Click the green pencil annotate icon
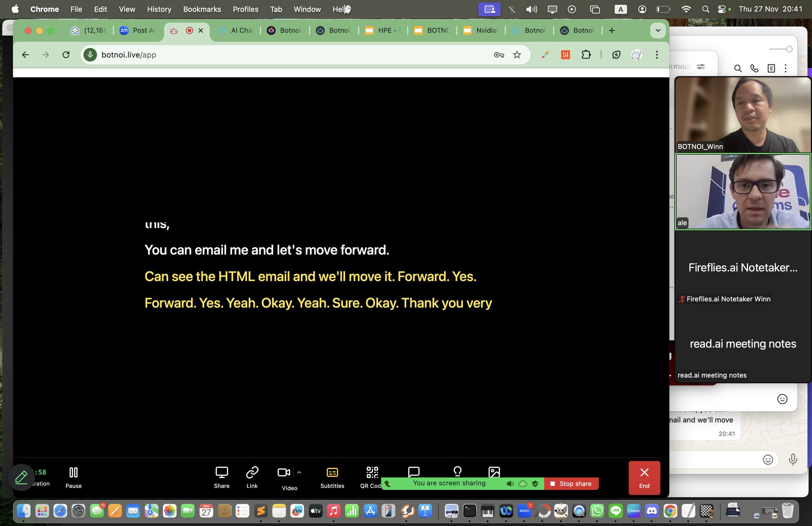Viewport: 812px width, 526px height. tap(21, 477)
